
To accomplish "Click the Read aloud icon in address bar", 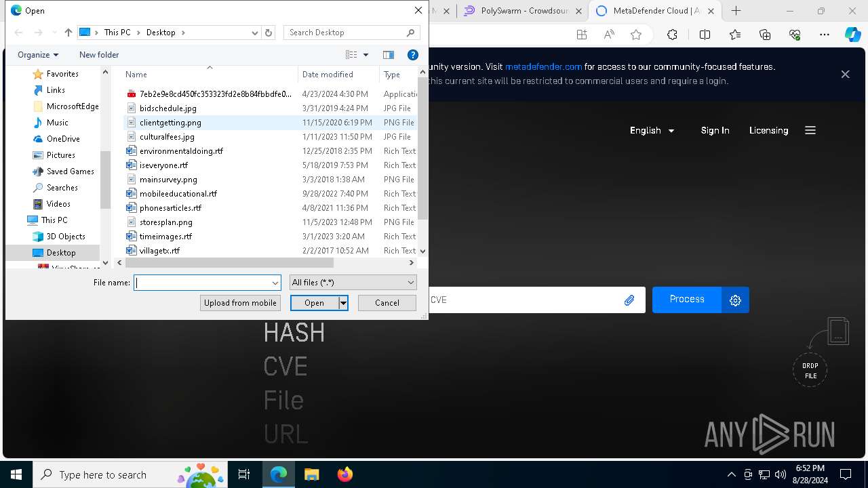I will click(609, 35).
